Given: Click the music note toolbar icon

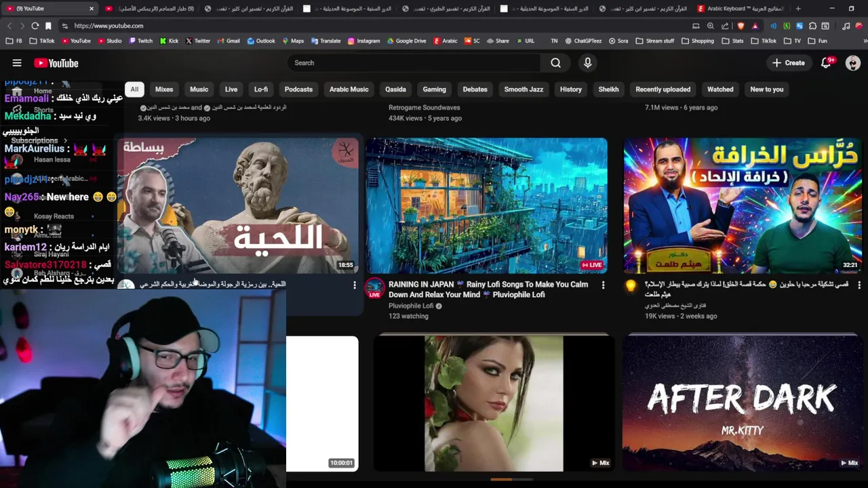Looking at the screenshot, I should 846,26.
